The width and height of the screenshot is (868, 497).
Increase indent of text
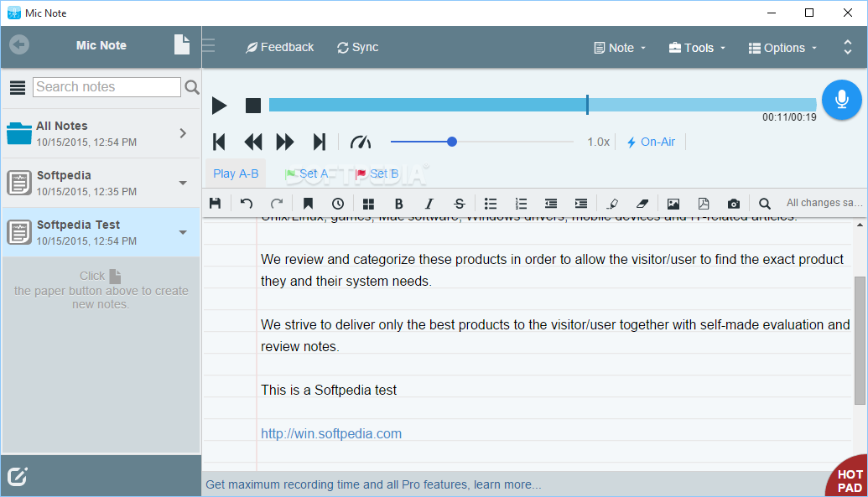pos(580,204)
